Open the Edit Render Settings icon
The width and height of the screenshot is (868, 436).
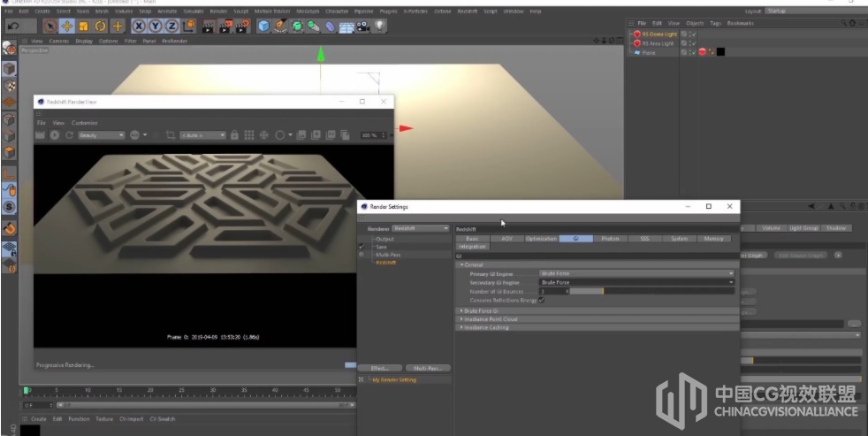(242, 26)
